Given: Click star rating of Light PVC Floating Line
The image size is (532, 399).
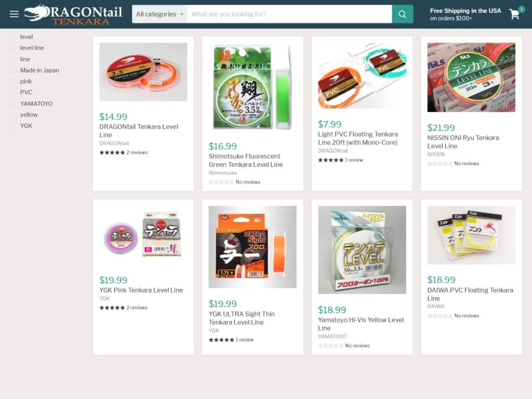Looking at the screenshot, I should [x=330, y=160].
